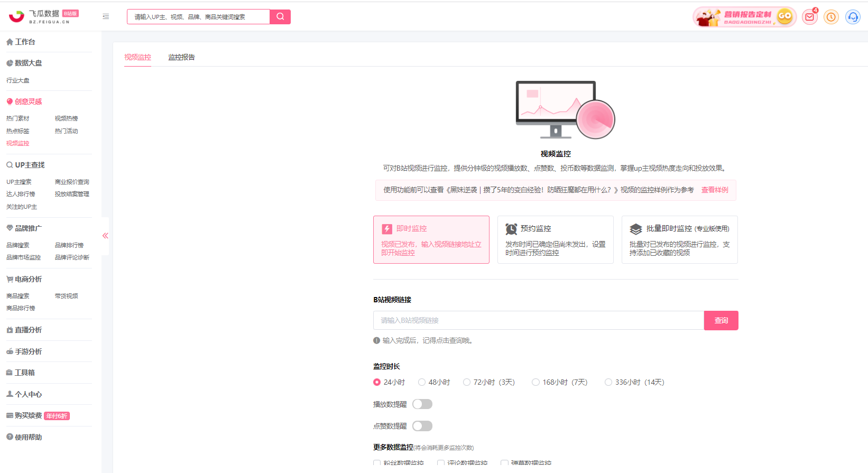Screen dimensions: 868x473
Task: Click the 查看样例 link
Action: pyautogui.click(x=715, y=190)
